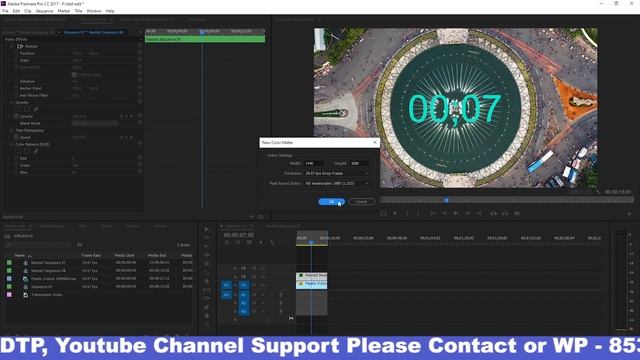This screenshot has width=640, height=360.
Task: Step forward one frame in Program Monitor
Action: click(x=468, y=213)
